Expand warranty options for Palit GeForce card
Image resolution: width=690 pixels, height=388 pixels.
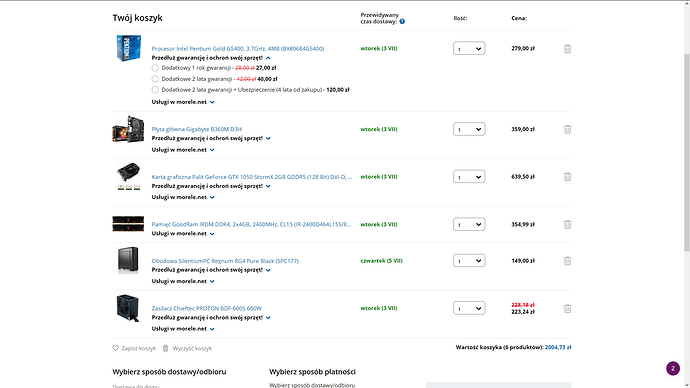pos(211,186)
